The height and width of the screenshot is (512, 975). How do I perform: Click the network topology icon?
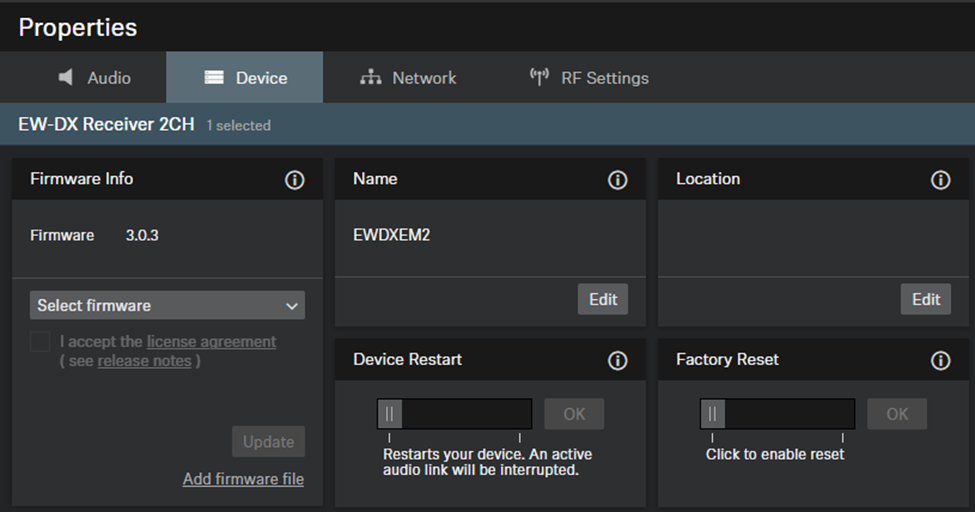371,78
